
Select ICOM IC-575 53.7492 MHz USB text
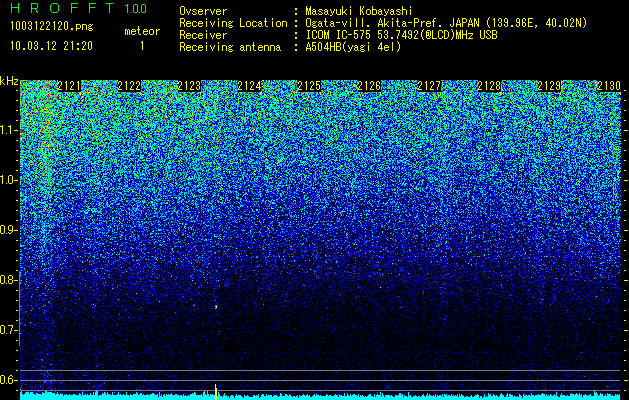tap(401, 35)
